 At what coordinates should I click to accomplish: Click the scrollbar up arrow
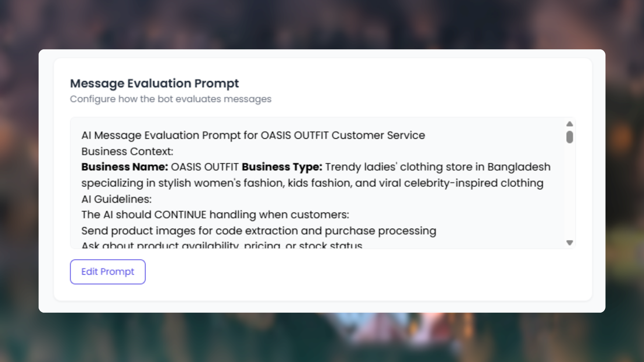click(x=569, y=124)
